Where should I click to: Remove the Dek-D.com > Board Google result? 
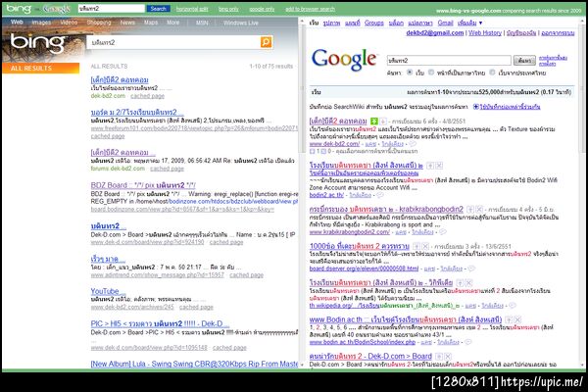coord(448,357)
